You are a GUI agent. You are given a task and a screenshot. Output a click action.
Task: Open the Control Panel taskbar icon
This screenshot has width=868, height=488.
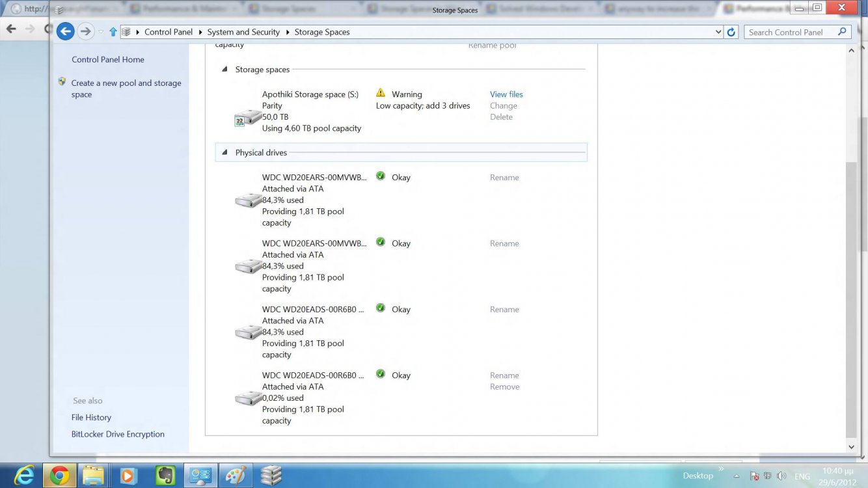click(199, 476)
